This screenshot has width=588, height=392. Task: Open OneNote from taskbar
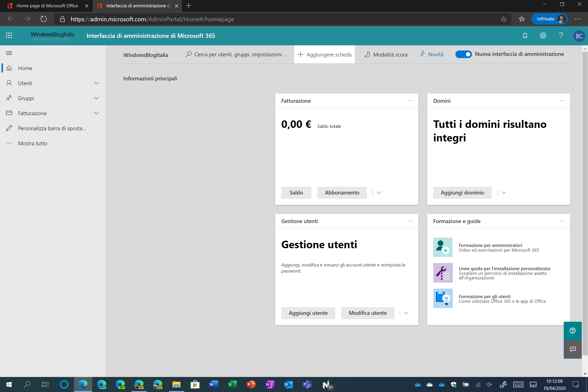coord(270,384)
